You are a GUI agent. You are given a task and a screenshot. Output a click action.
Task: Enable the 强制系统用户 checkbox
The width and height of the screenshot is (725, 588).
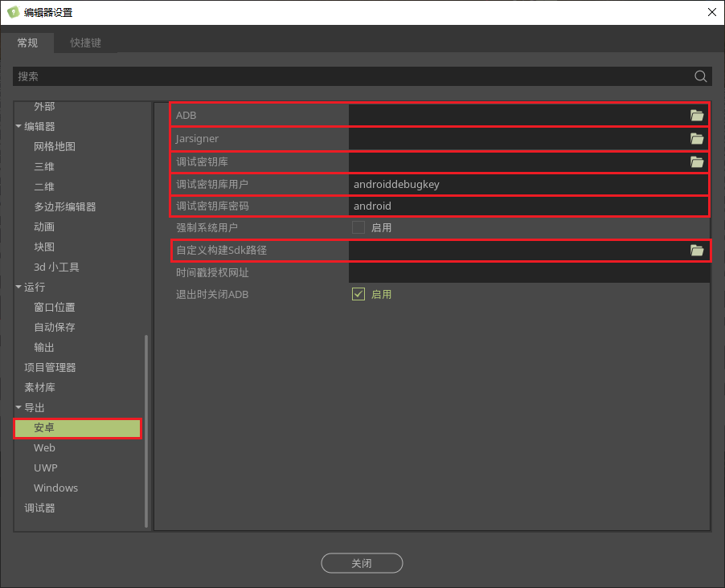coord(358,227)
